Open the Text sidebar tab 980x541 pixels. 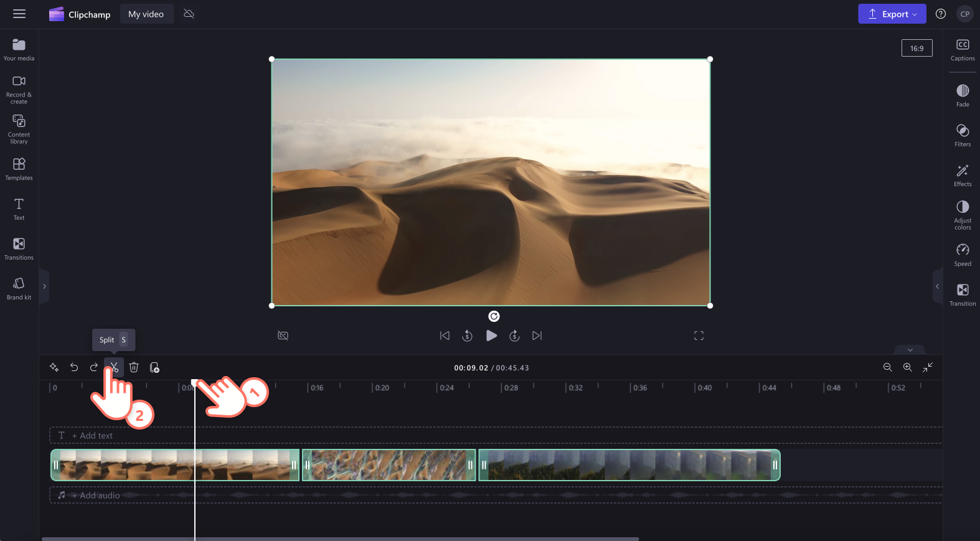coord(19,209)
